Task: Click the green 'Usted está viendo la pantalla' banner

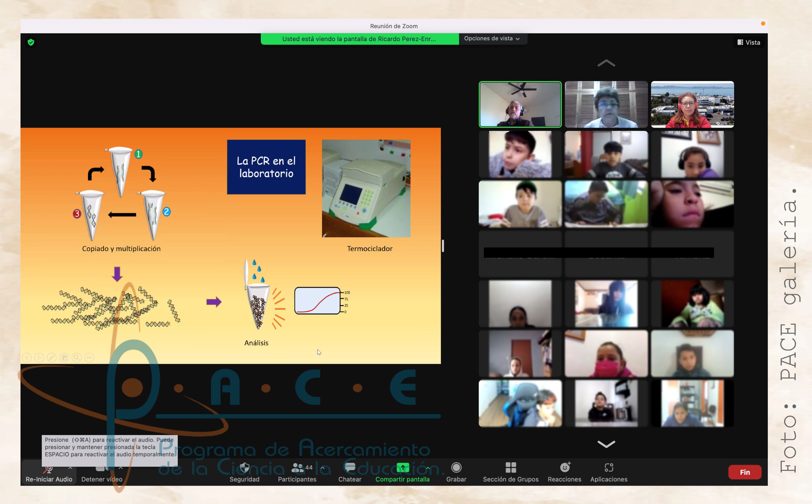Action: [360, 39]
